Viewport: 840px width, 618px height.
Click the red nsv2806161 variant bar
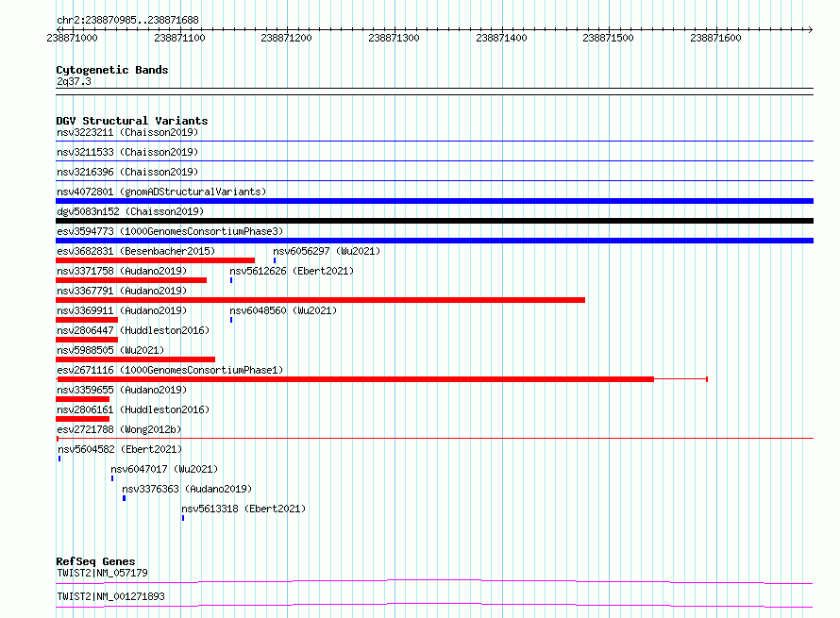(82, 419)
